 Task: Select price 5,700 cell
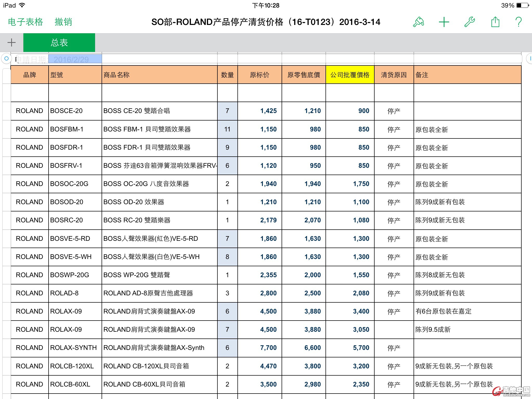[350, 348]
